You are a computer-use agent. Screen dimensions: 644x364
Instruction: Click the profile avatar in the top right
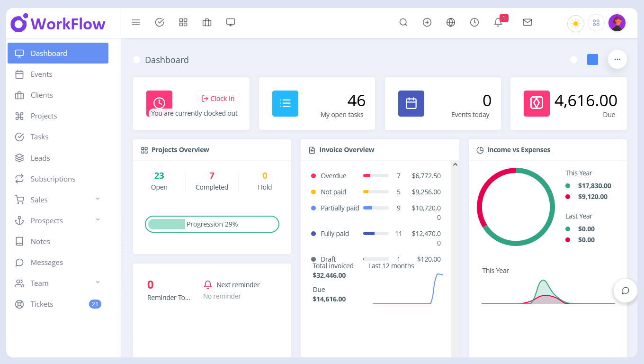pos(617,22)
